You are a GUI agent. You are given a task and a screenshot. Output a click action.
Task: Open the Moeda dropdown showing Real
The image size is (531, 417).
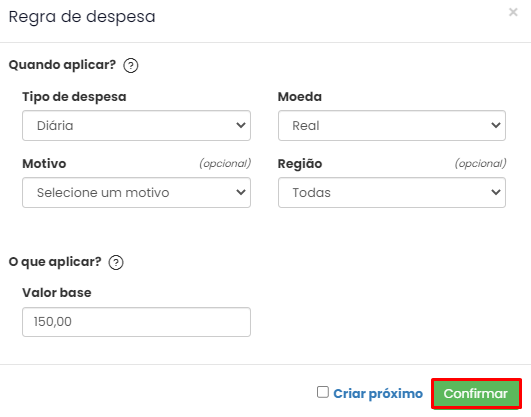point(392,125)
